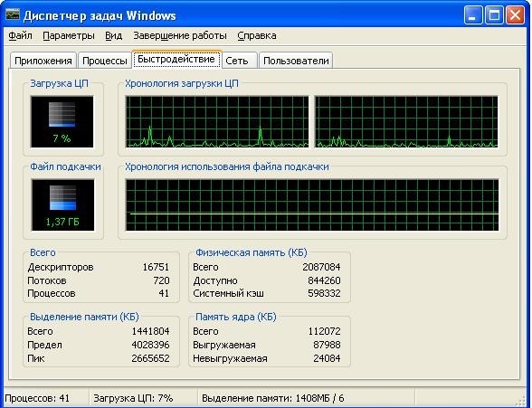Switch to the Приложения tab

click(43, 61)
